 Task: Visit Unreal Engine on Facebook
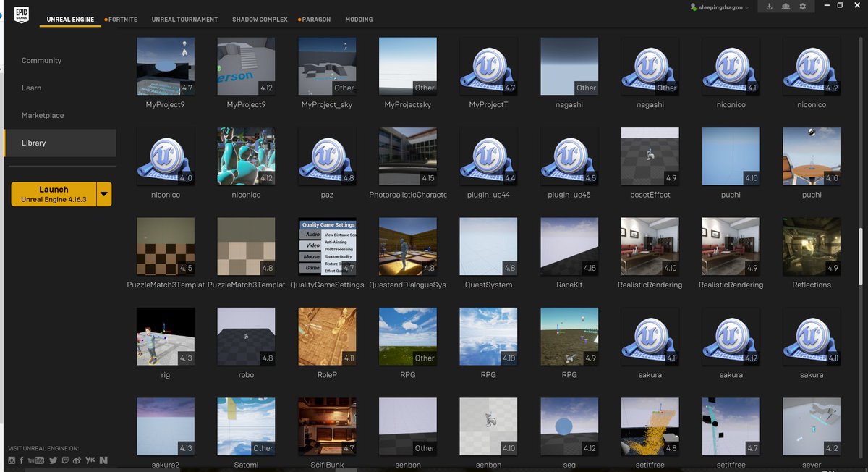coord(22,460)
